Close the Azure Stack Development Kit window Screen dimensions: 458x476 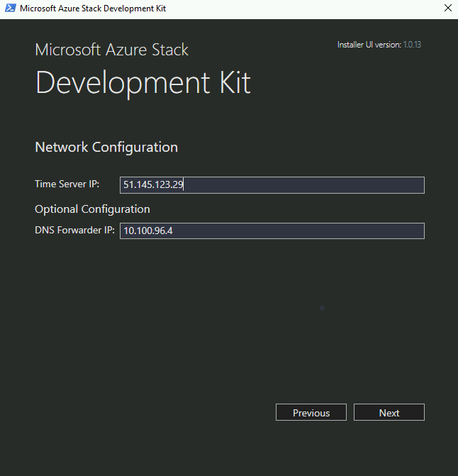pos(447,9)
